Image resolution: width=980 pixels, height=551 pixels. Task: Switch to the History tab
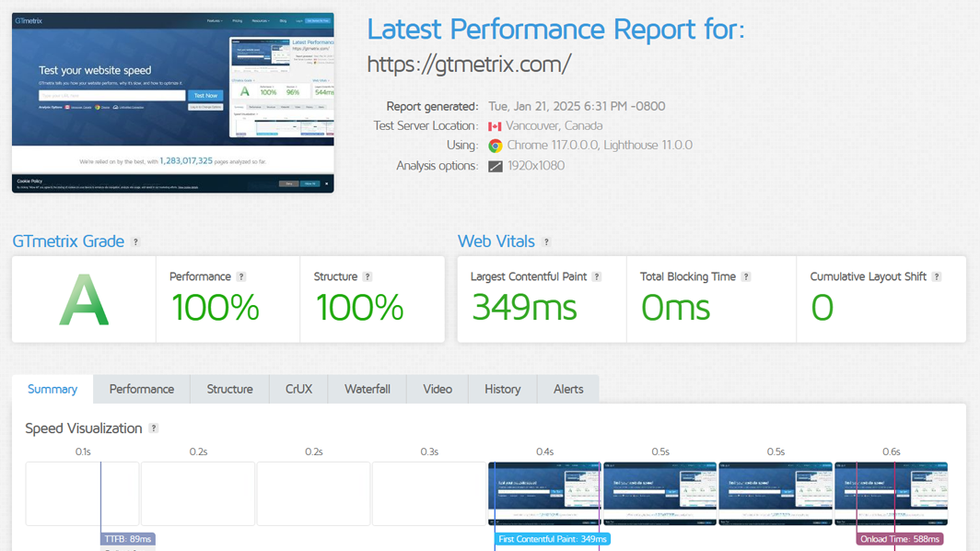[502, 389]
